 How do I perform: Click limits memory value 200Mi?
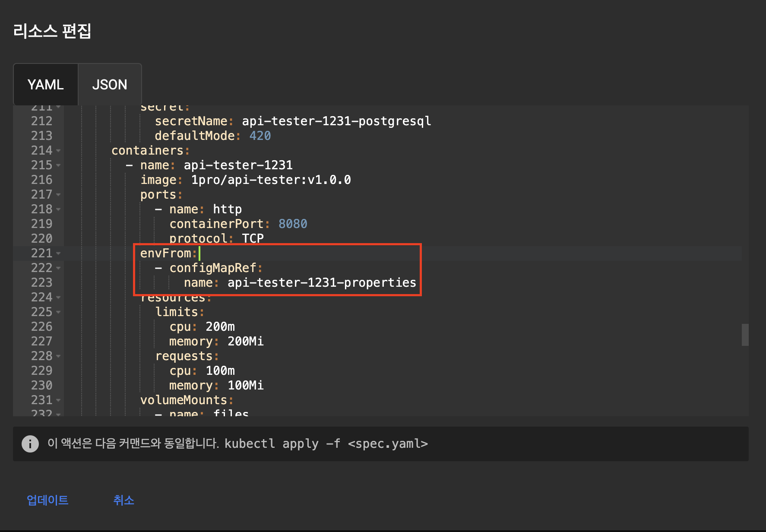coord(245,342)
